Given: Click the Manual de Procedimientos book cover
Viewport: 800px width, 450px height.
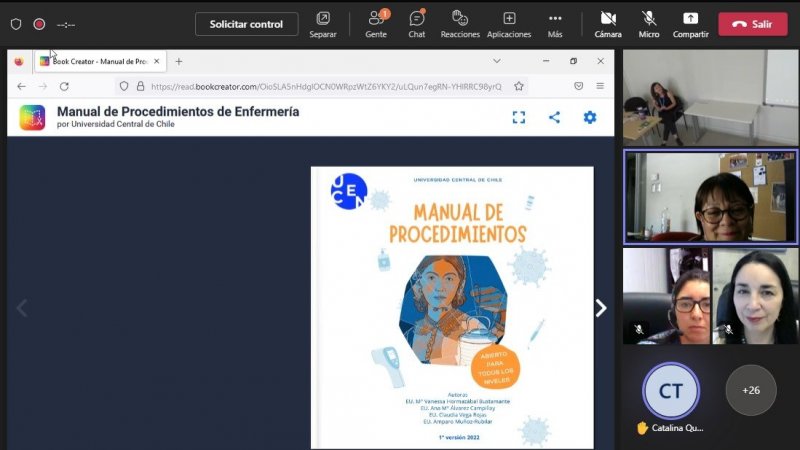Looking at the screenshot, I should pyautogui.click(x=452, y=307).
